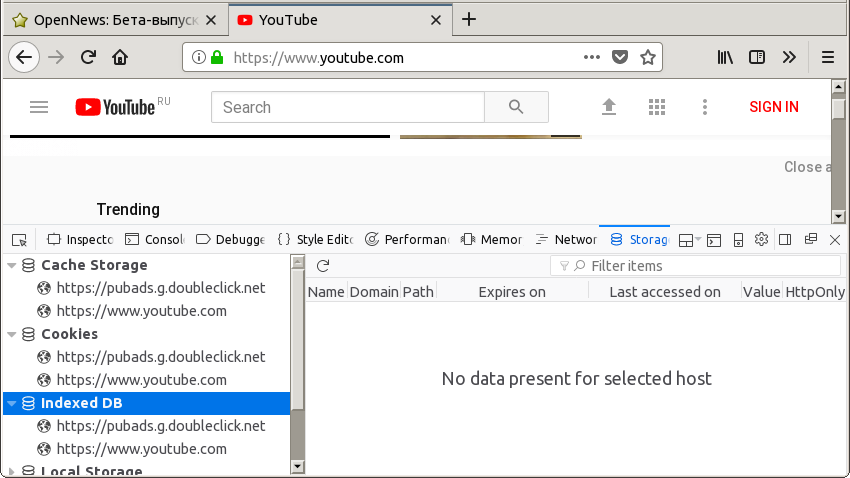
Task: Open the YouTube apps grid
Action: [x=657, y=107]
